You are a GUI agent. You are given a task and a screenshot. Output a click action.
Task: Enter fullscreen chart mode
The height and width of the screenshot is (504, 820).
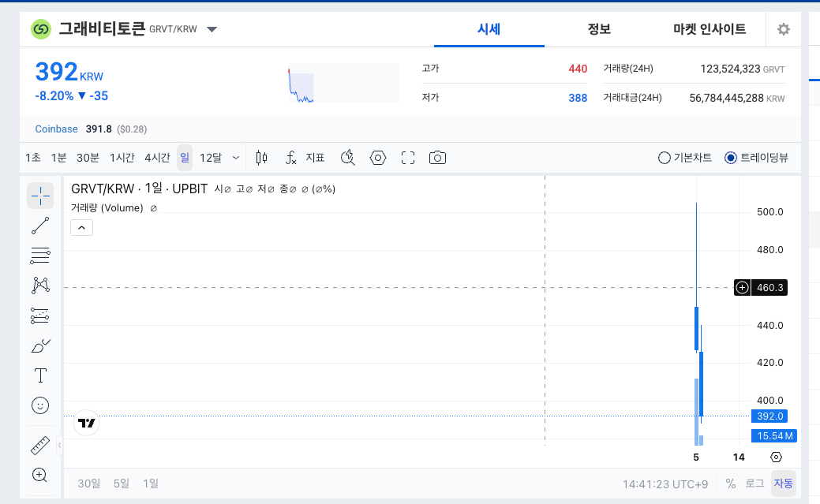pos(408,158)
